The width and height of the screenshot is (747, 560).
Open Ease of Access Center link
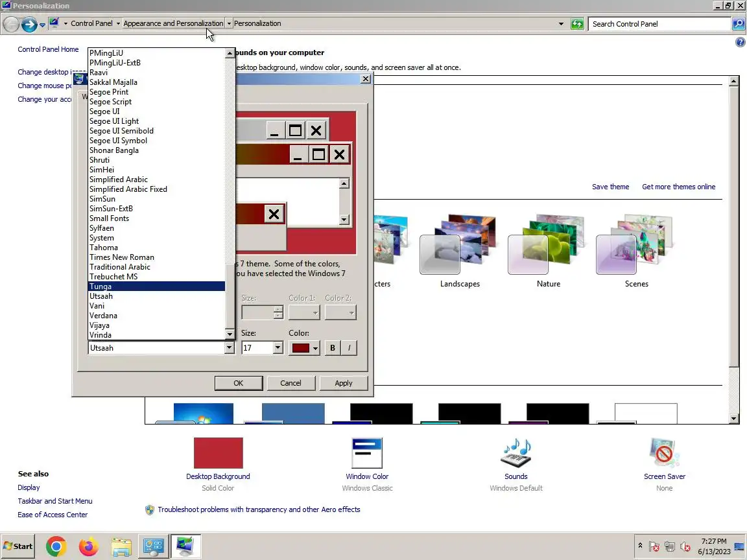click(x=53, y=515)
